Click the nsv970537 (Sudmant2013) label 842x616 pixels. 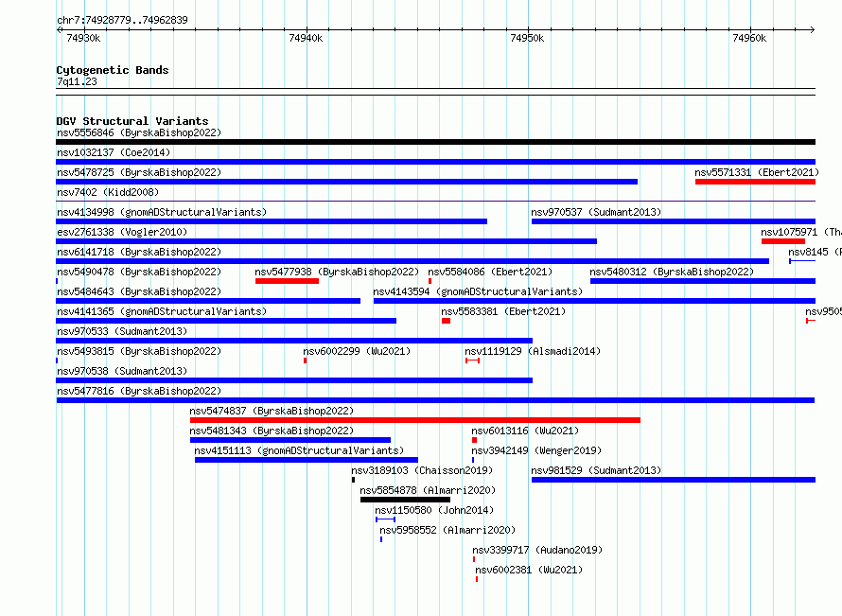pos(596,212)
